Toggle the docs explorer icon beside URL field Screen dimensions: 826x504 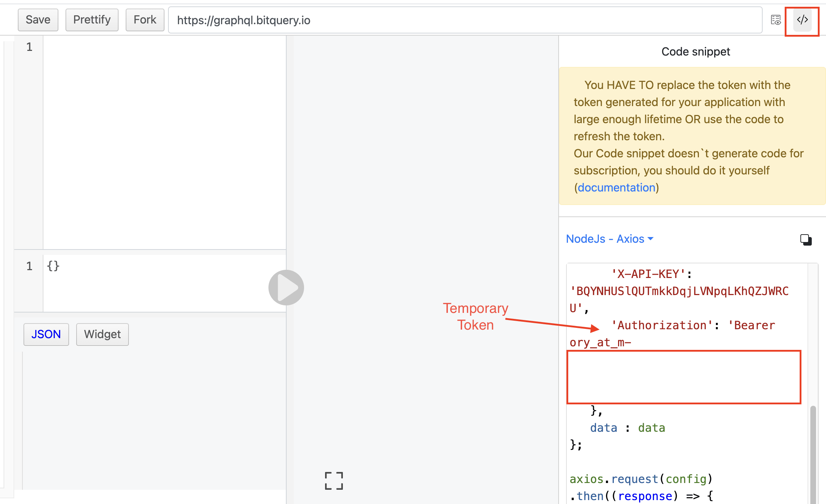(x=776, y=20)
